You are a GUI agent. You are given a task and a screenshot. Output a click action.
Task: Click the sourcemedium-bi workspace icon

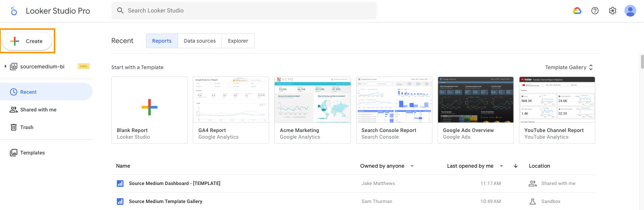14,67
